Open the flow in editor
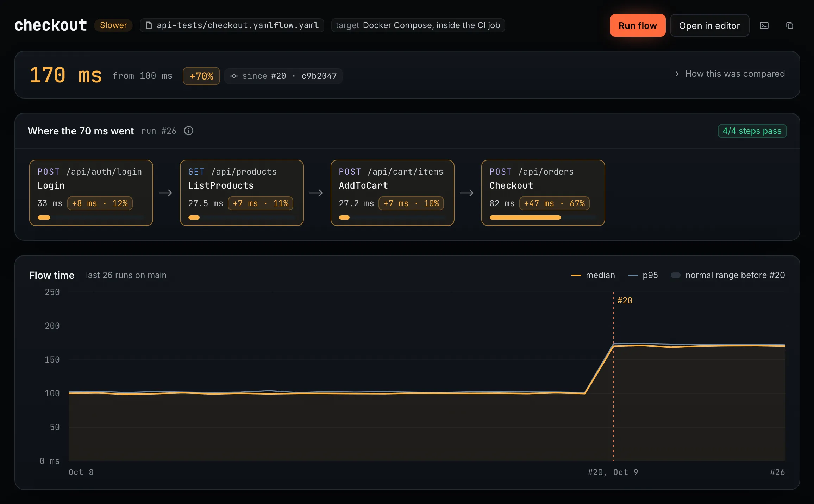 [709, 25]
